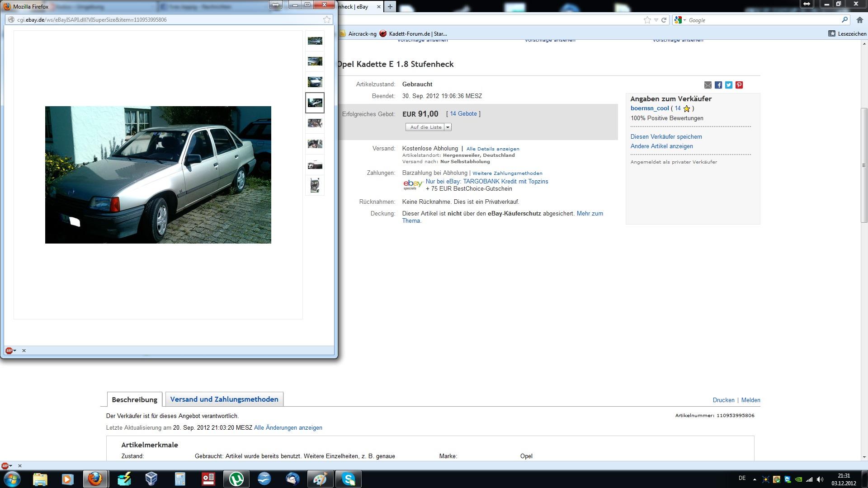Show hidden tray icons arrow

[754, 479]
